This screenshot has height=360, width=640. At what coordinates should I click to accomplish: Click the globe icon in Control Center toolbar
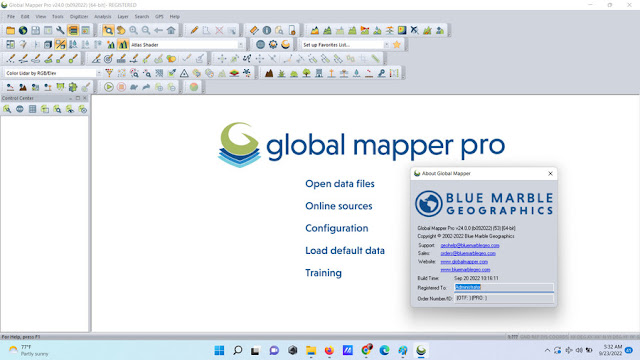(20, 109)
